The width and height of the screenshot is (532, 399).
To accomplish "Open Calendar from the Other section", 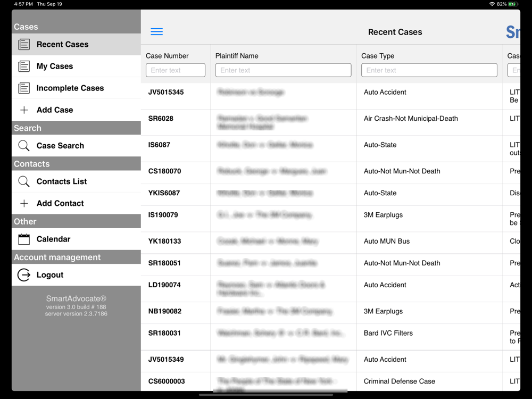I will coord(76,239).
